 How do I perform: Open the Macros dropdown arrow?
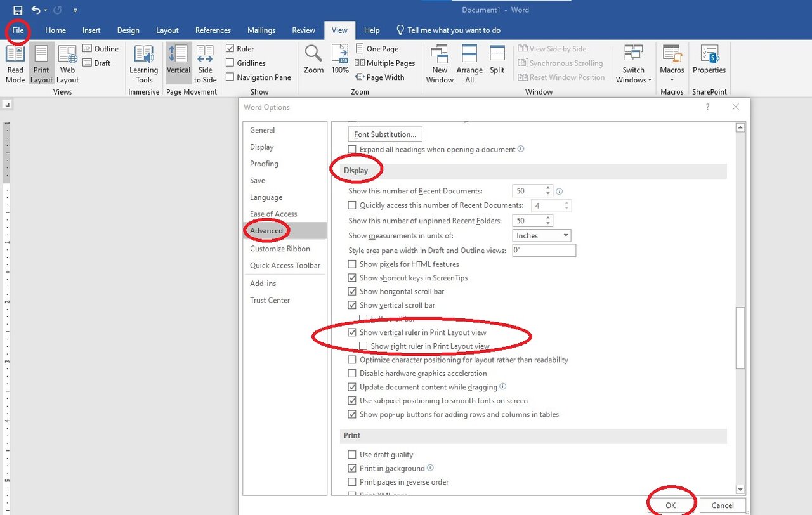tap(672, 80)
